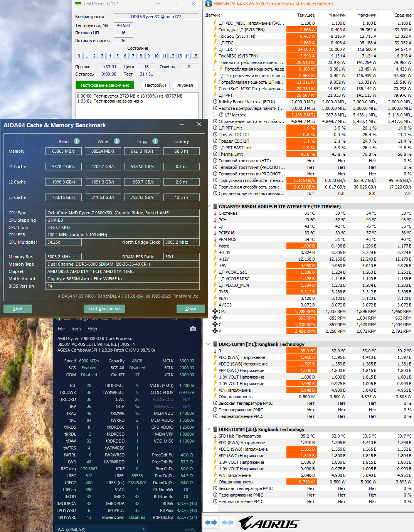This screenshot has height=532, width=414.
Task: Open the Tools menu in ZenTimings
Action: [76, 329]
